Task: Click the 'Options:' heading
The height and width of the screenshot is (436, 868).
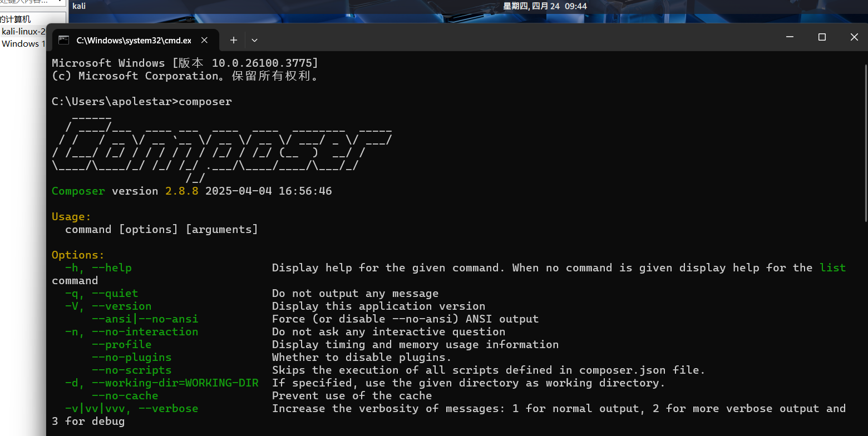Action: (78, 255)
